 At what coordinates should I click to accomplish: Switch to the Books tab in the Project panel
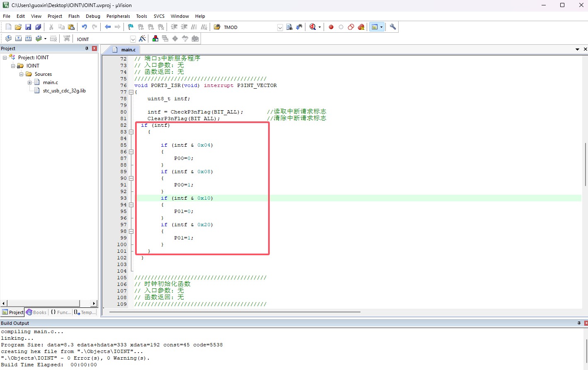[x=36, y=312]
